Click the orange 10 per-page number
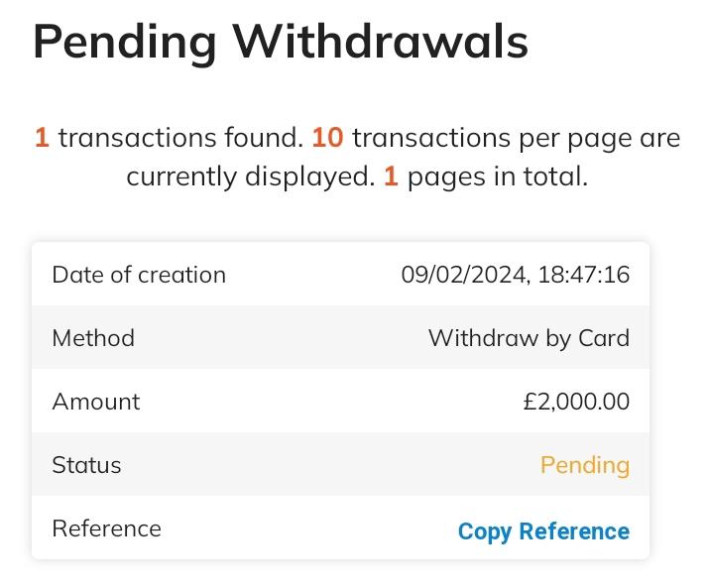This screenshot has height=588, width=708. (x=327, y=138)
